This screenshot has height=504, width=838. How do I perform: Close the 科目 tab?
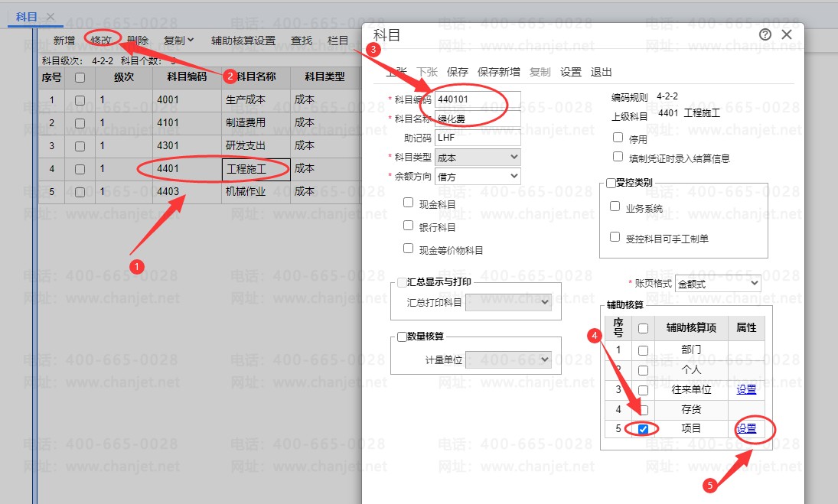point(51,17)
